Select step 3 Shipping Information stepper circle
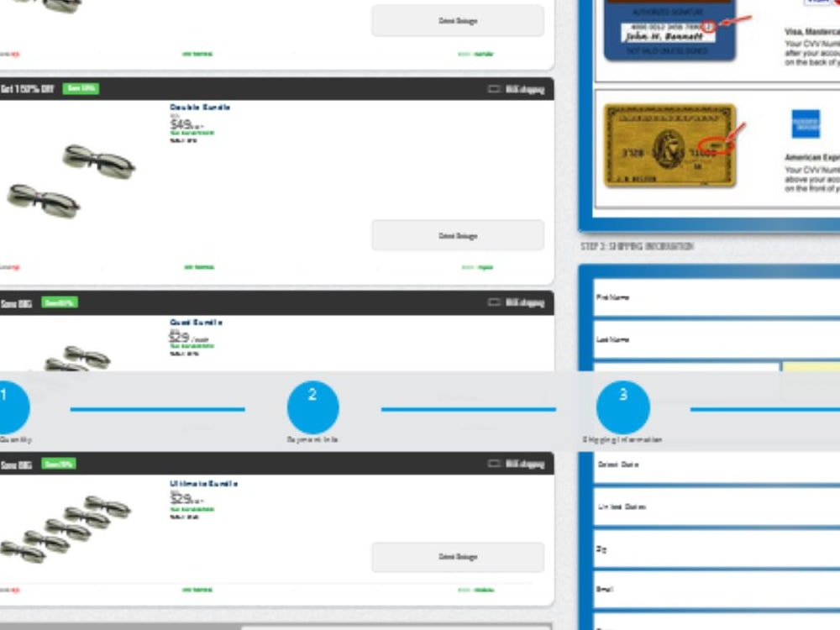 click(x=623, y=407)
